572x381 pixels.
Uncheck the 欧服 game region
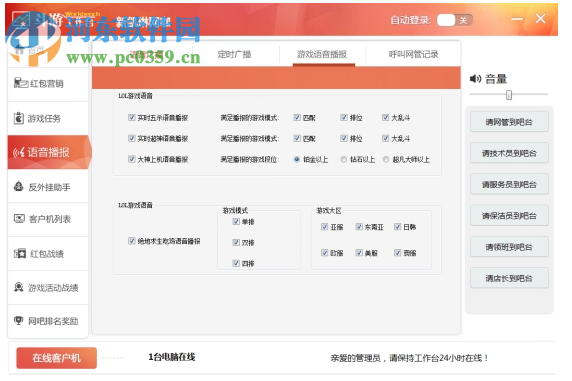tap(325, 253)
